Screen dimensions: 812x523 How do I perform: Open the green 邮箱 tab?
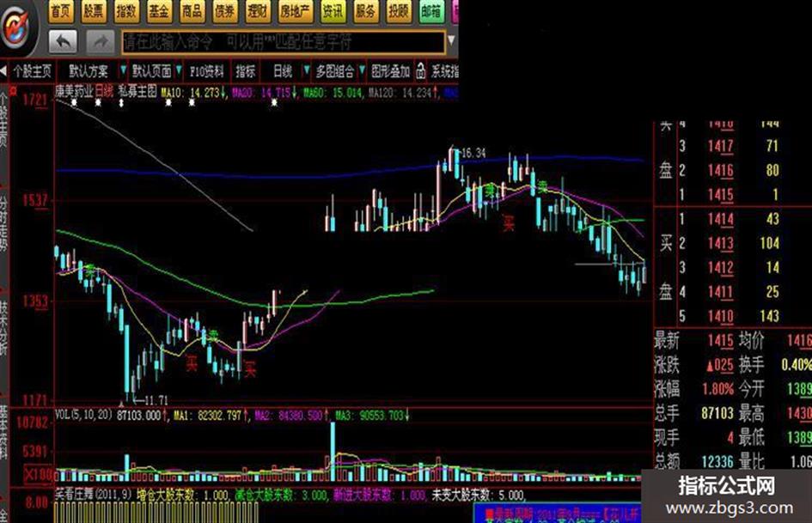[430, 11]
